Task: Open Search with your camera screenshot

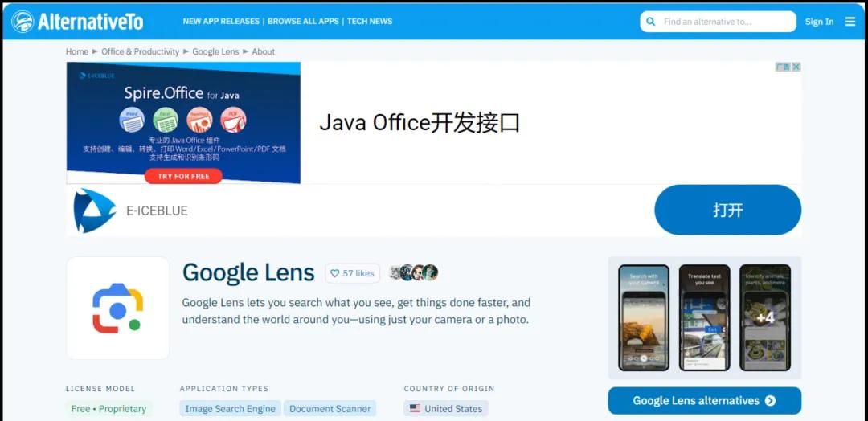Action: pos(644,318)
